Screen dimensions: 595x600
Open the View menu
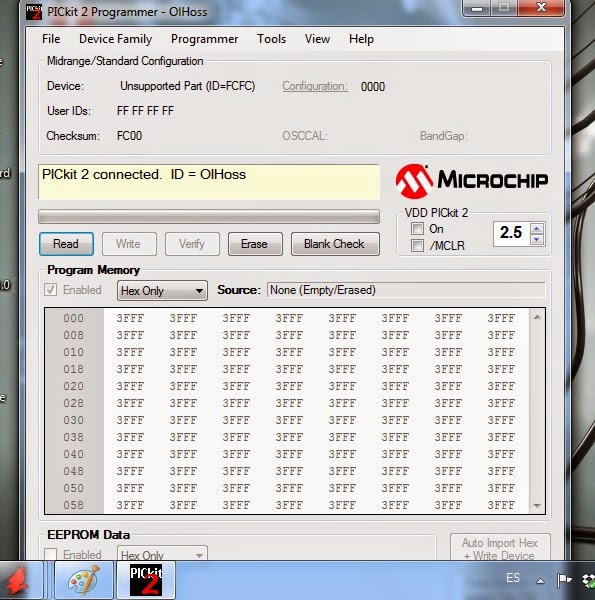pos(317,39)
